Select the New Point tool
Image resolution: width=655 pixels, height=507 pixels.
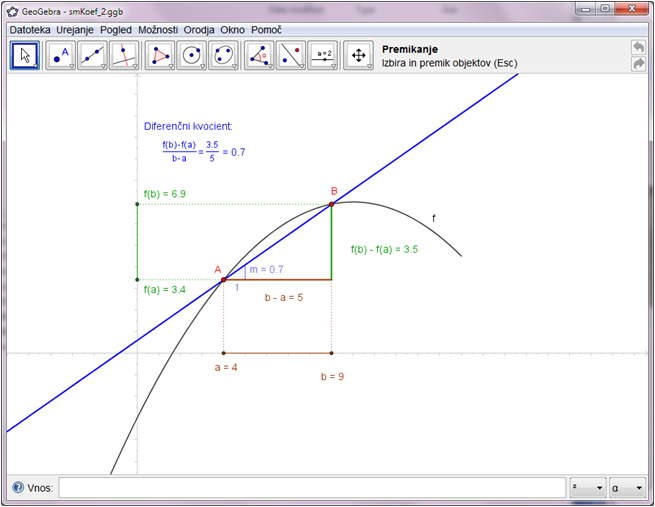coord(60,55)
